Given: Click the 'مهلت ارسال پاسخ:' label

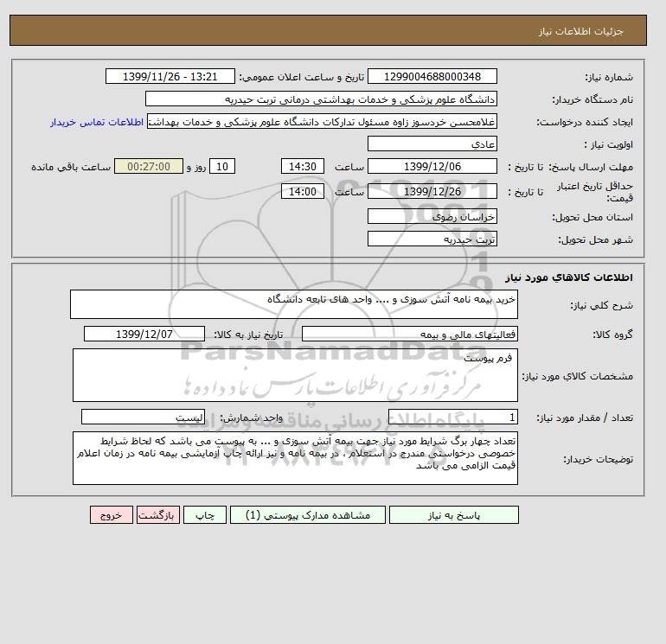Looking at the screenshot, I should point(591,167).
